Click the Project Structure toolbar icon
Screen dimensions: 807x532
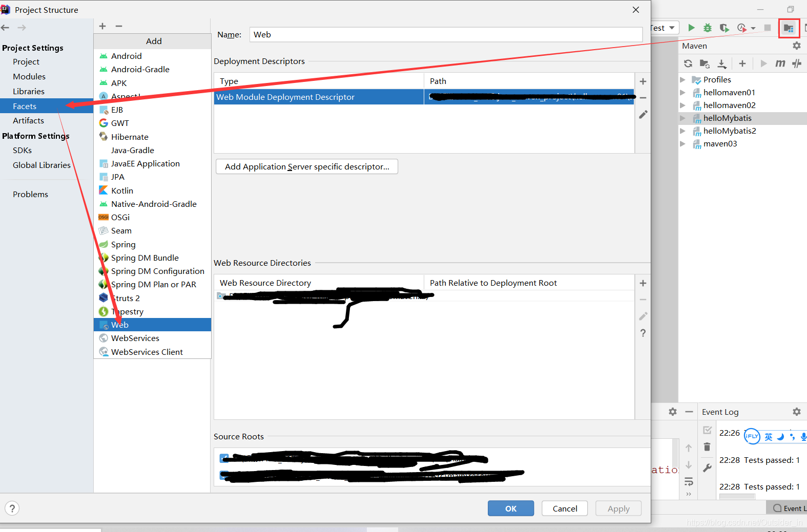[x=789, y=28]
